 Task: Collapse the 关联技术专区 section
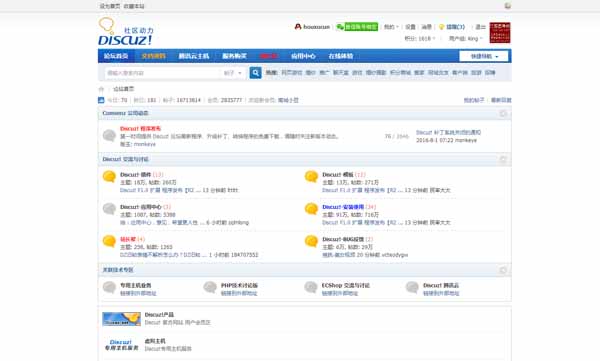click(x=503, y=270)
